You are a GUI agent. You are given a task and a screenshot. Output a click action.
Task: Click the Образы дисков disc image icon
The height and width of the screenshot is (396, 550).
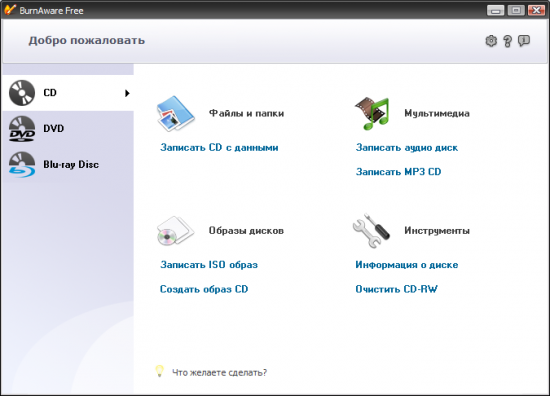(175, 231)
